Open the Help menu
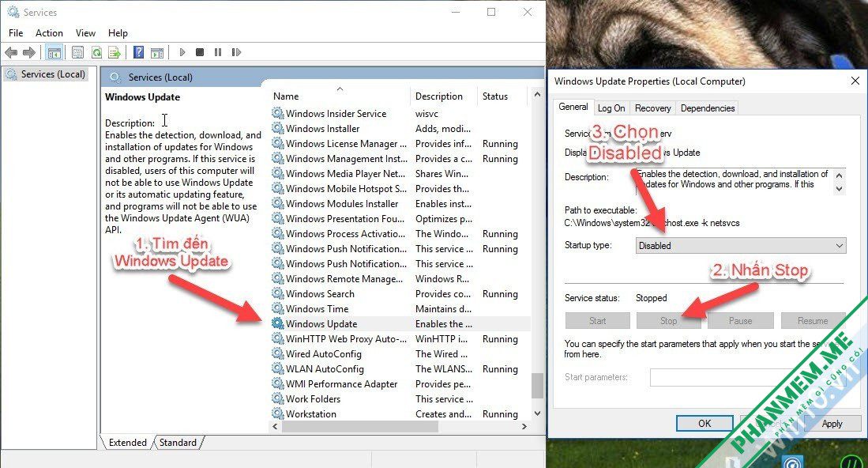Screen dimensions: 868x468 118,33
